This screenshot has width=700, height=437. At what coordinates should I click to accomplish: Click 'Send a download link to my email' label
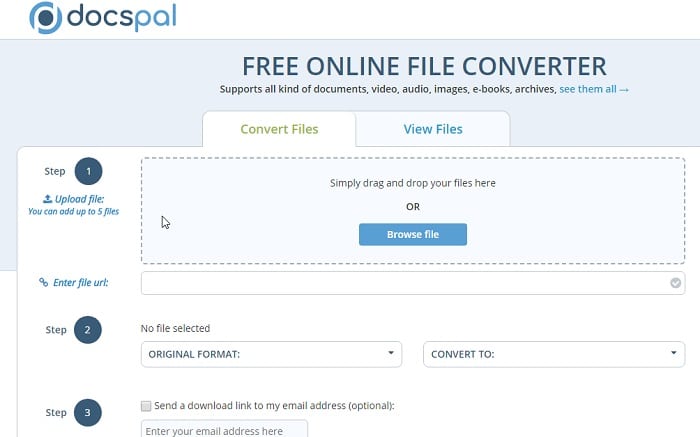pyautogui.click(x=275, y=406)
